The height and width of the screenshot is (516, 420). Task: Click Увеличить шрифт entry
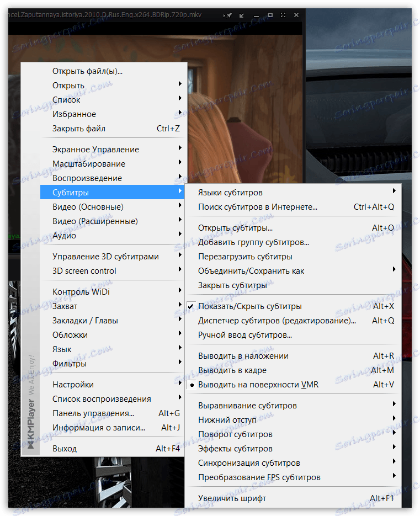(293, 498)
